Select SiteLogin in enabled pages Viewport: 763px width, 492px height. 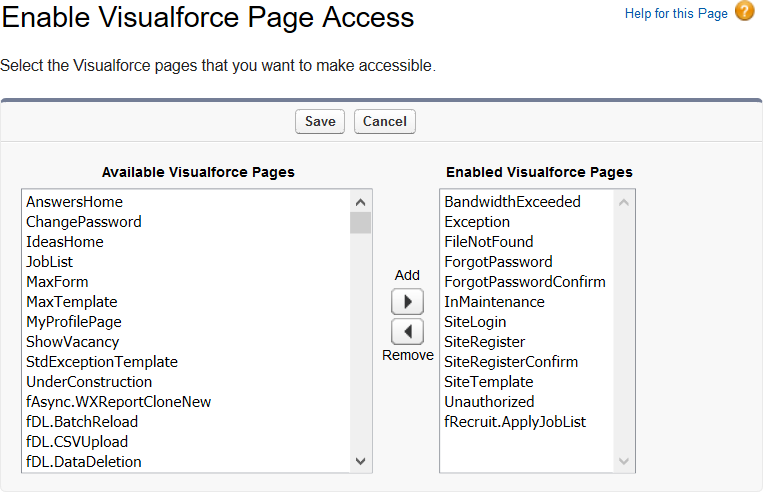point(475,322)
